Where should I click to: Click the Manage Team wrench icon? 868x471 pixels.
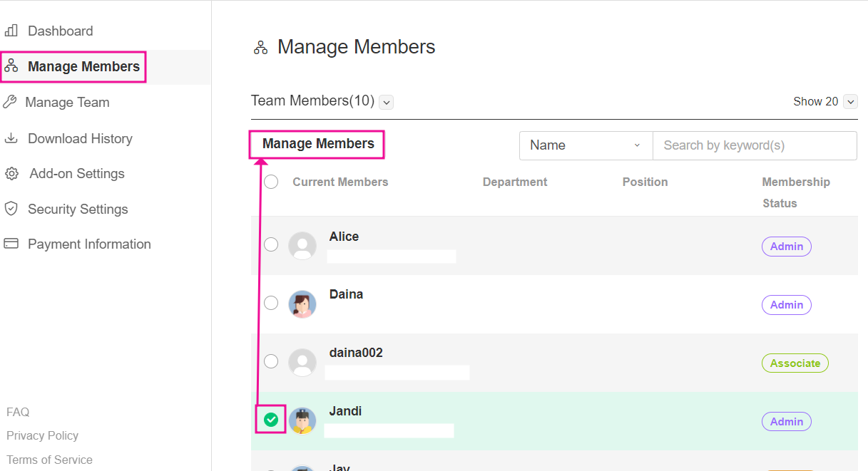pos(9,102)
